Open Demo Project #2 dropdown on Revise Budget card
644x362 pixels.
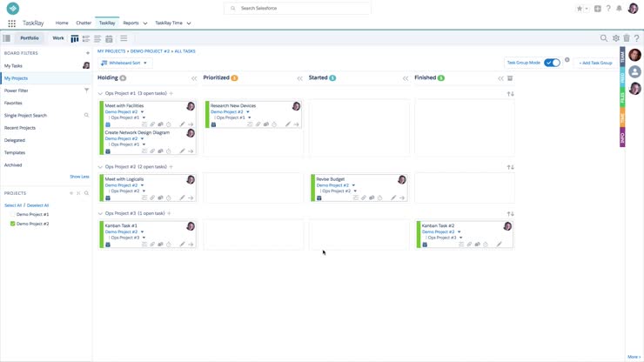[353, 185]
